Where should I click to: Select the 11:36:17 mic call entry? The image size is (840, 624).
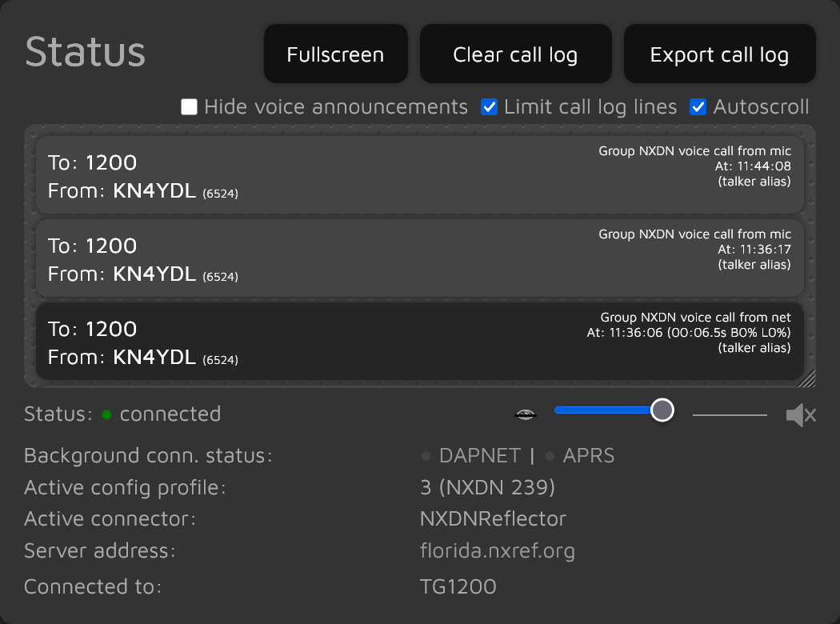pos(419,258)
